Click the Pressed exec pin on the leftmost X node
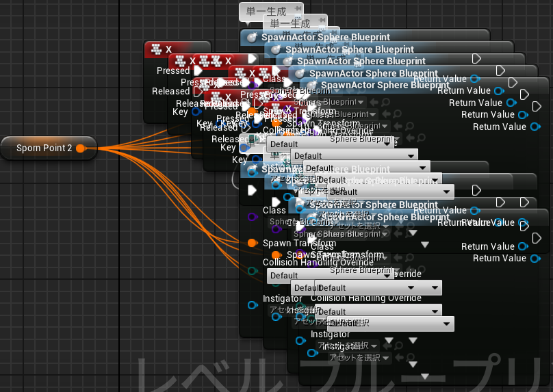 point(198,71)
